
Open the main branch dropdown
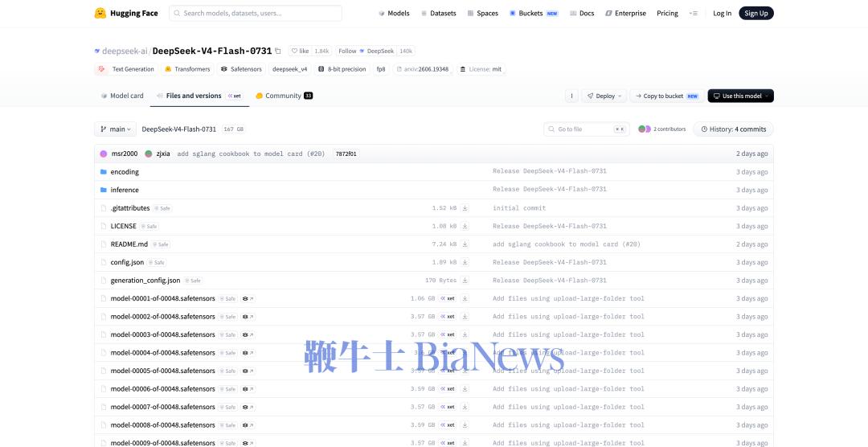coord(115,129)
